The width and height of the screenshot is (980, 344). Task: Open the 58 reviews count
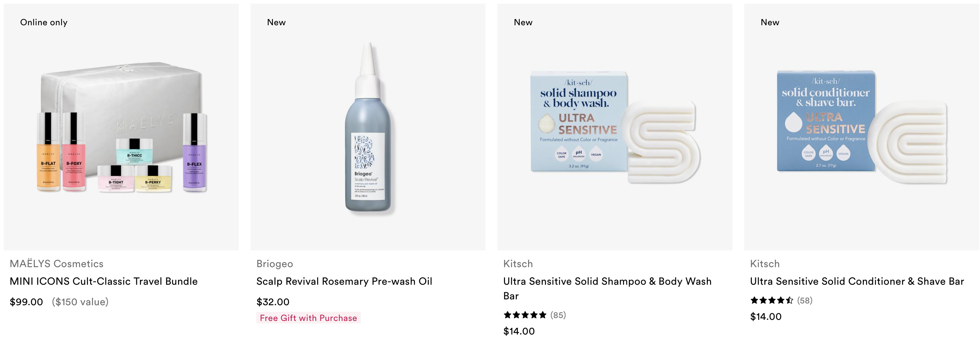[805, 300]
